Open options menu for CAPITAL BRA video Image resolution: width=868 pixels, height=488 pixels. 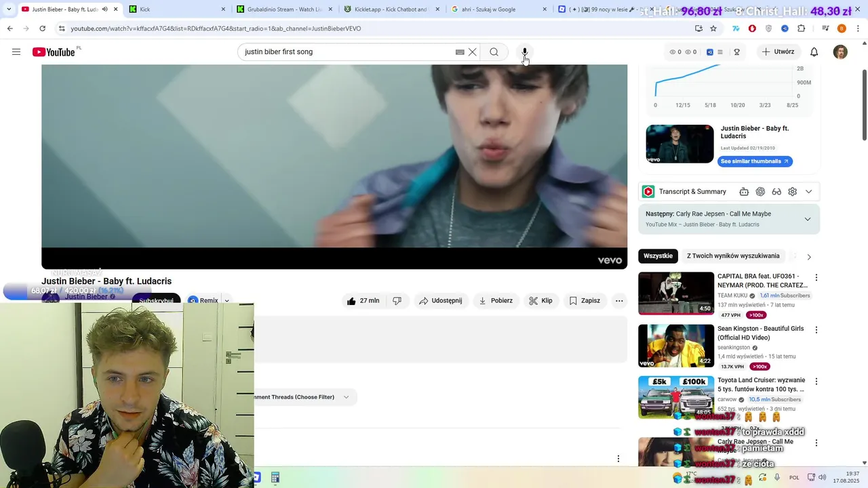coord(816,277)
